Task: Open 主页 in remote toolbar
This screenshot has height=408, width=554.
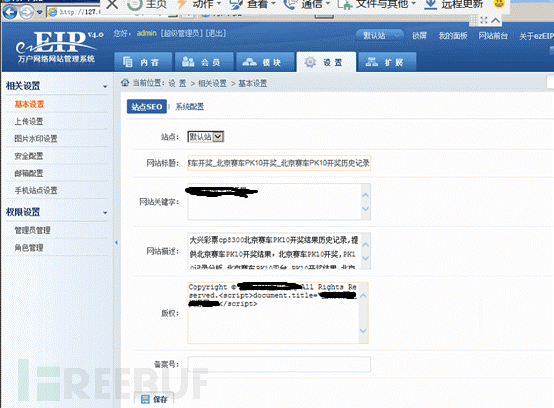Action: click(147, 4)
